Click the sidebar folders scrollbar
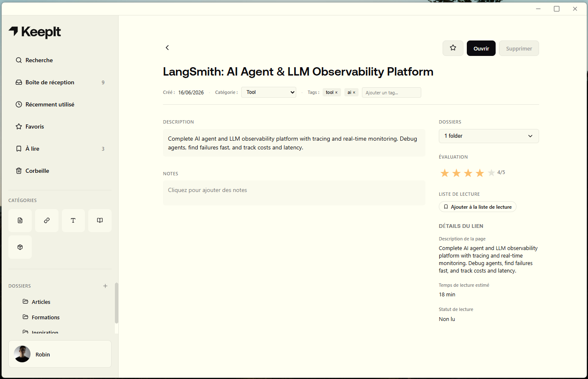This screenshot has width=588, height=379. (117, 303)
